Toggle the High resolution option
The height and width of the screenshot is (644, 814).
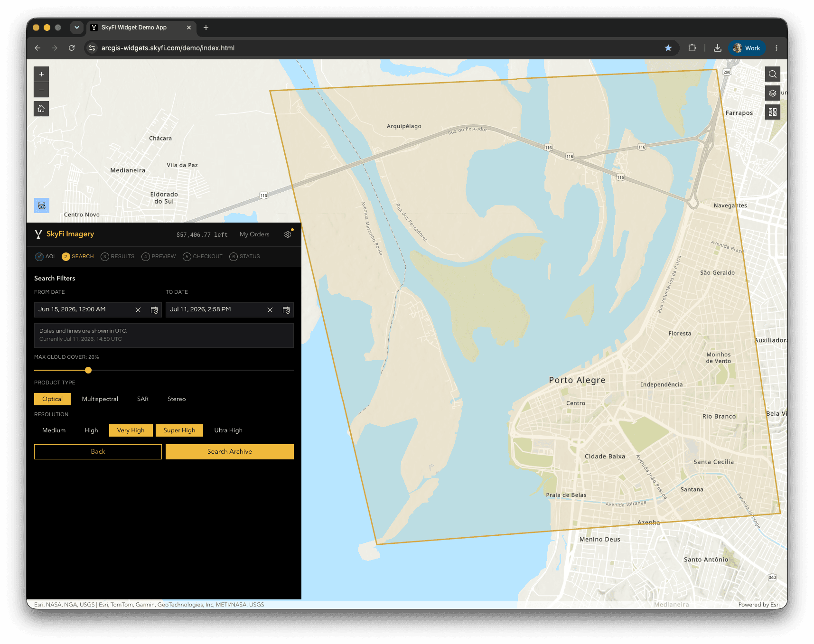pyautogui.click(x=91, y=430)
